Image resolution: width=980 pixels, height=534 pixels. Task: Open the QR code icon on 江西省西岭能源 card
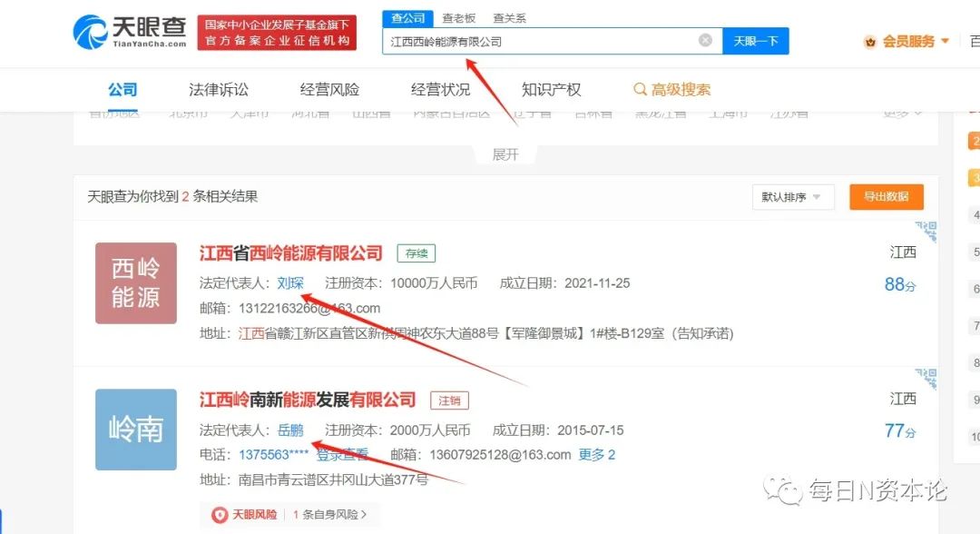(926, 231)
